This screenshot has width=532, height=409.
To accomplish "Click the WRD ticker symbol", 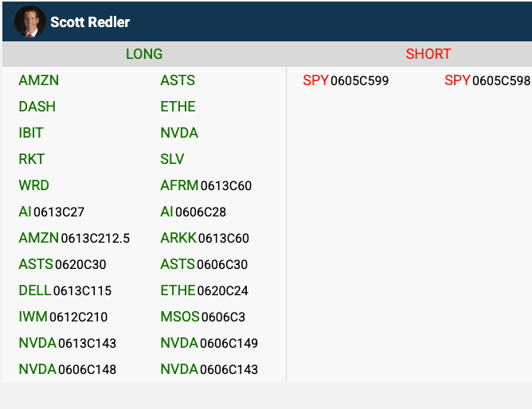I will (x=34, y=185).
